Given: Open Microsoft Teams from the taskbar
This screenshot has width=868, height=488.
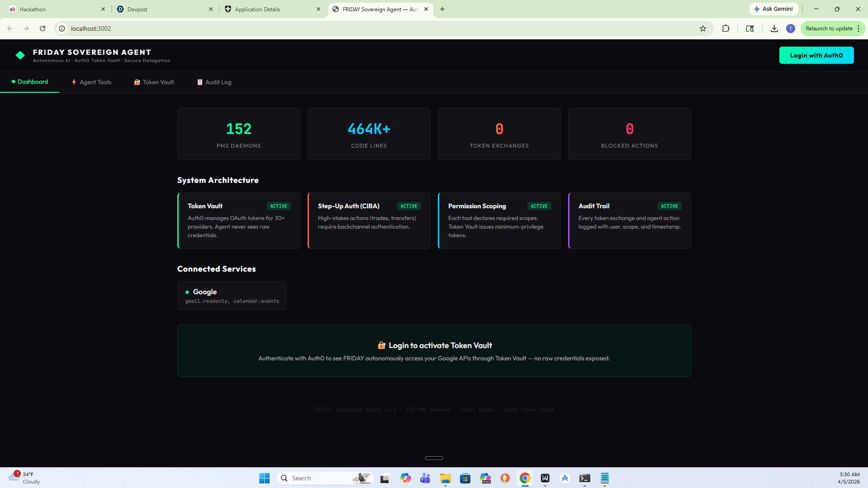Looking at the screenshot, I should (x=425, y=478).
